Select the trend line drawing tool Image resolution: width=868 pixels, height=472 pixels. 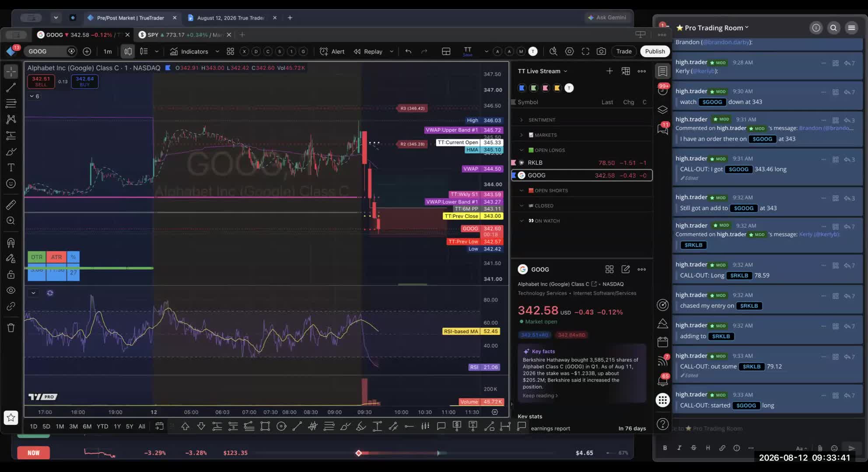11,87
